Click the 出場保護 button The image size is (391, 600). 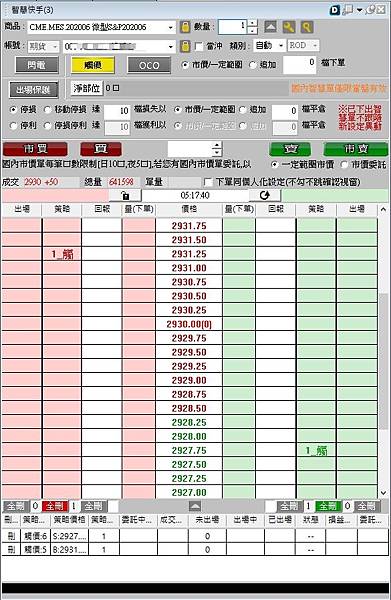pyautogui.click(x=34, y=90)
